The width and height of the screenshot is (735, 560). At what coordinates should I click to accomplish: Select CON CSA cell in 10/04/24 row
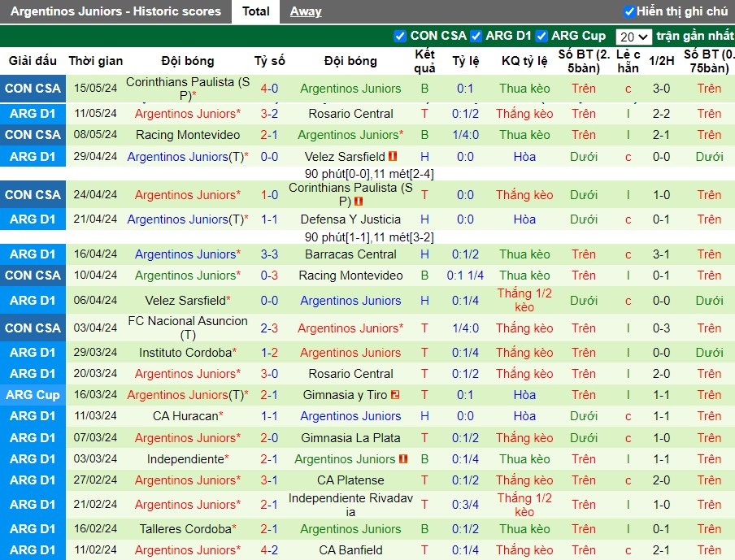click(x=33, y=276)
